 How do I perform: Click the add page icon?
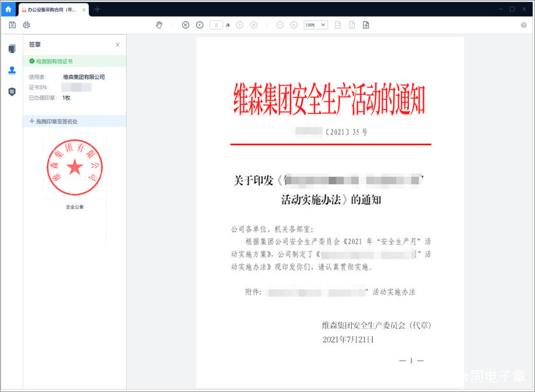point(366,25)
